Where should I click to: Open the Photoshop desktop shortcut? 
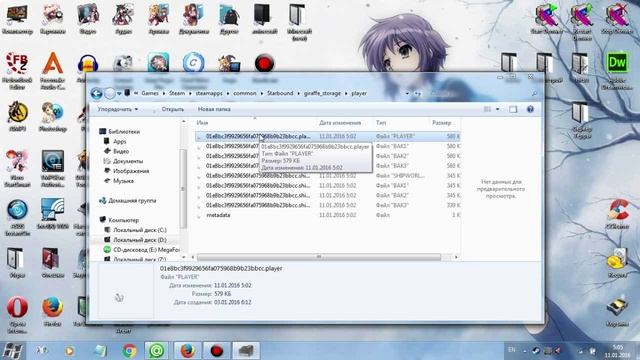(53, 116)
